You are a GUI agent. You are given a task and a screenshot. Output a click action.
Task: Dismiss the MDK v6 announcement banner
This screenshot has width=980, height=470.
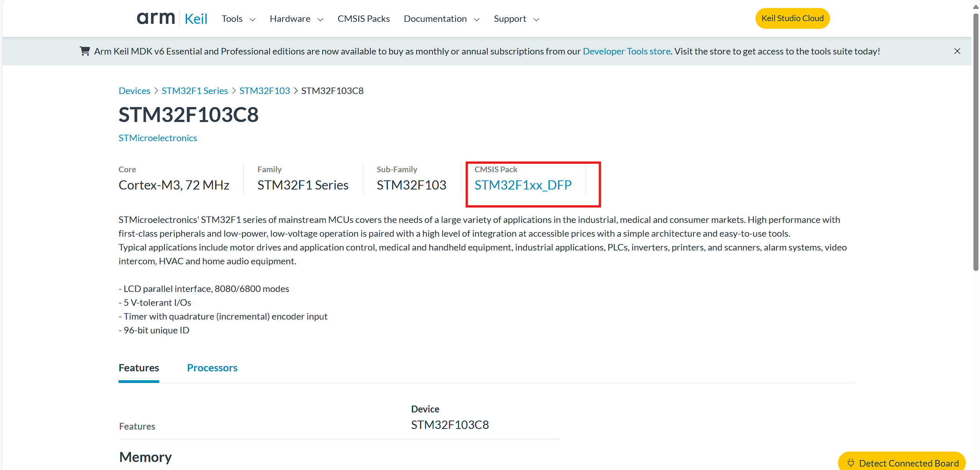tap(957, 51)
